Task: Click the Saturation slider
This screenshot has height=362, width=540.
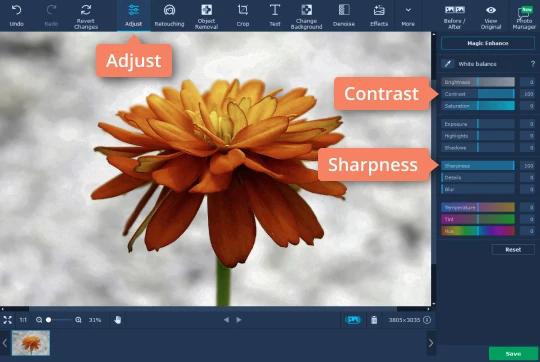Action: coord(478,106)
